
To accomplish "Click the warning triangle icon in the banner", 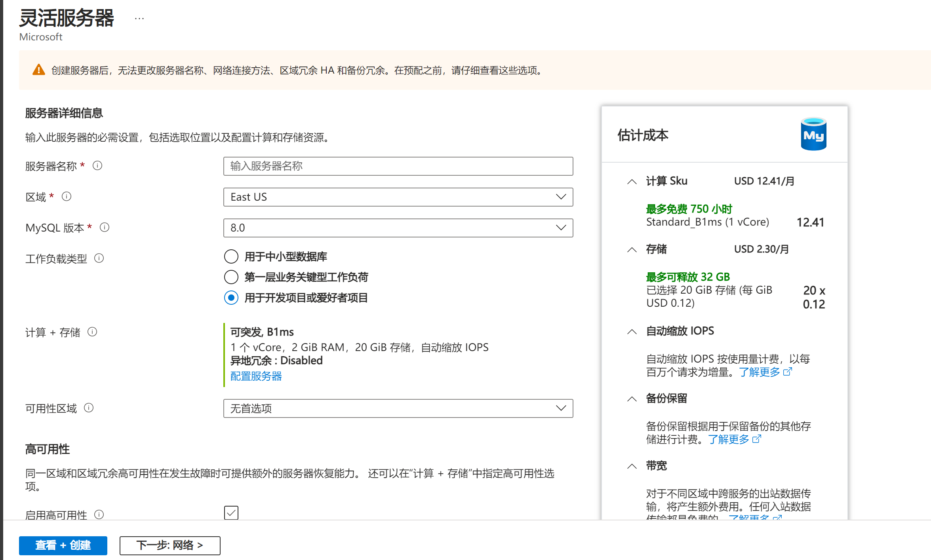I will [x=38, y=70].
